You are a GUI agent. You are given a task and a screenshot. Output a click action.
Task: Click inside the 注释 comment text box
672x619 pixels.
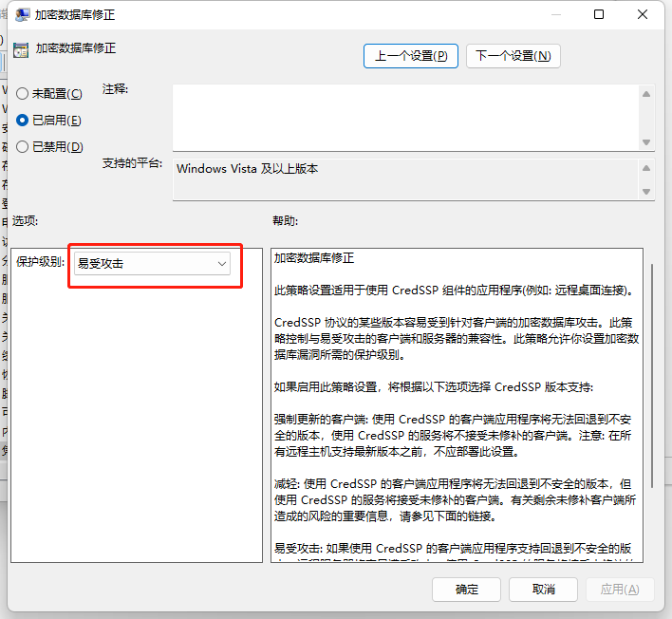[403, 116]
